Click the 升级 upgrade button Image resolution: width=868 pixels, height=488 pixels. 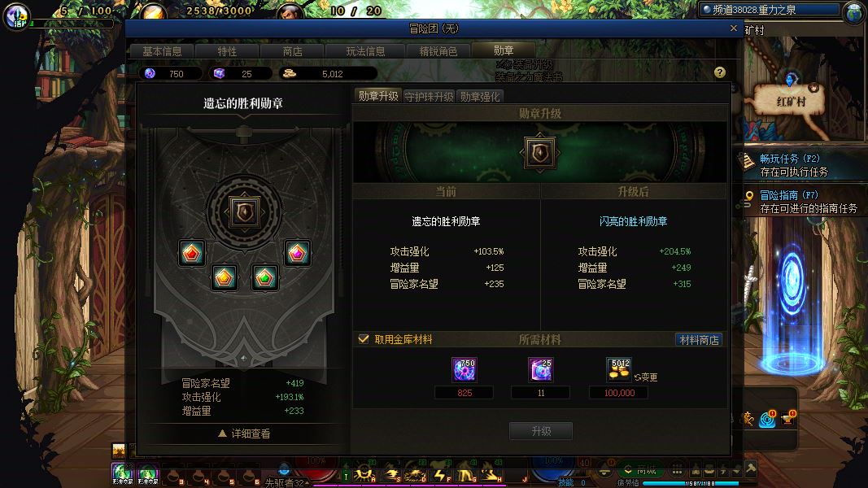541,431
